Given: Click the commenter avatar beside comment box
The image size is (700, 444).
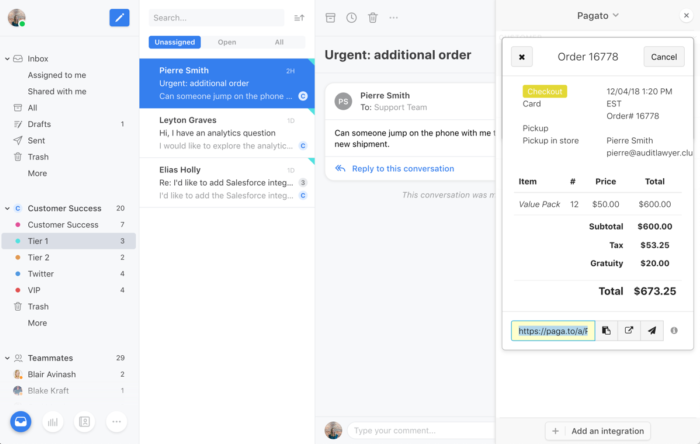Looking at the screenshot, I should (333, 431).
